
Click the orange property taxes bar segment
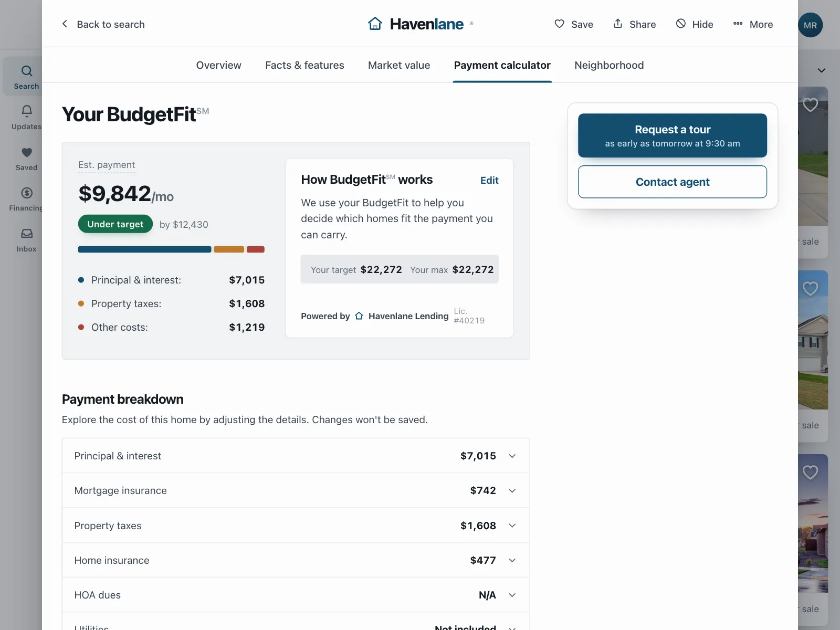coord(229,249)
